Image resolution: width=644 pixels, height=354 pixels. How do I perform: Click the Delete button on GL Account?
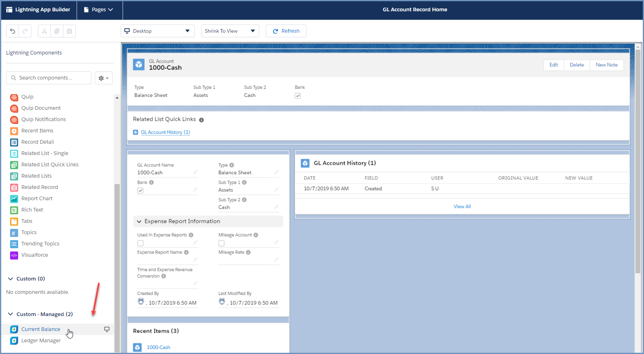point(577,65)
